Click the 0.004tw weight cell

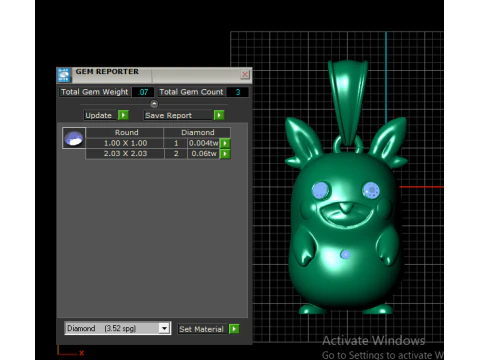204,143
